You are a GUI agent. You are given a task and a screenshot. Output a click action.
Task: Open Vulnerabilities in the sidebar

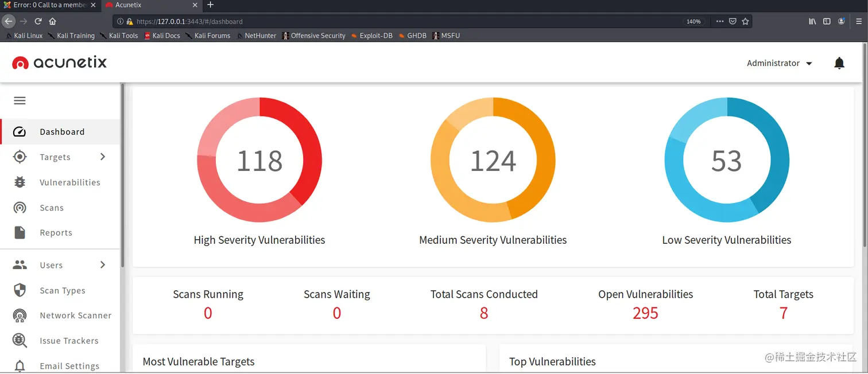[x=60, y=182]
